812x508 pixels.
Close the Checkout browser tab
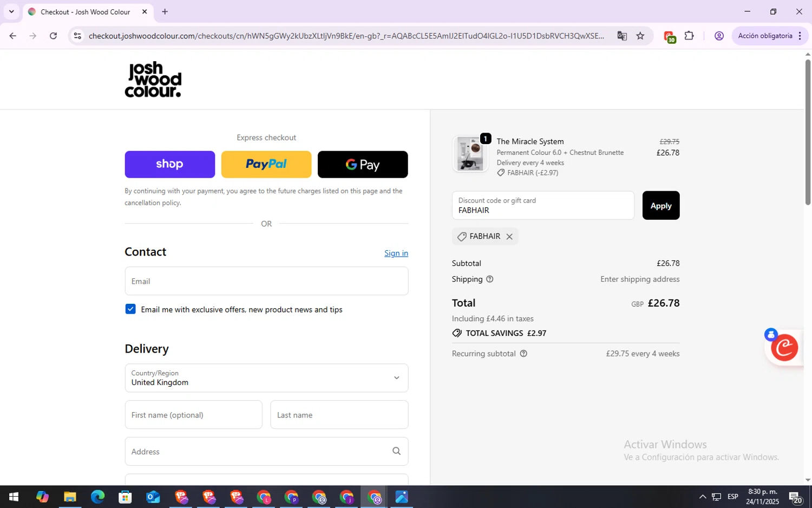point(145,11)
